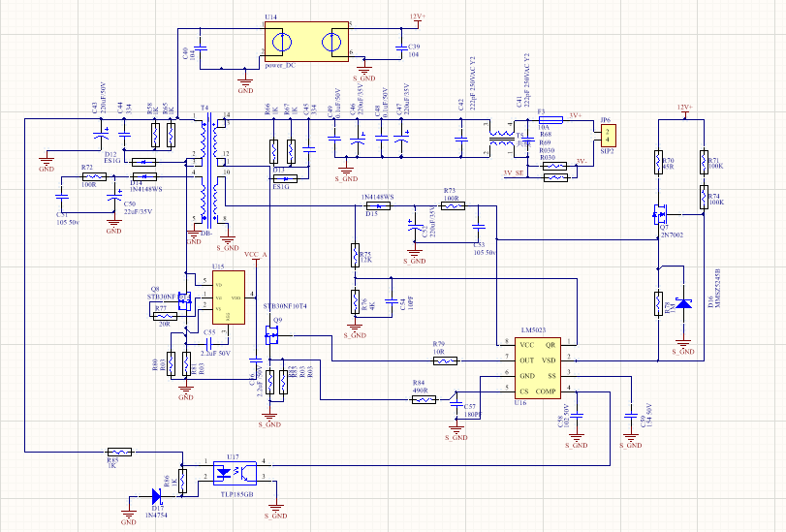
Task: Select the 'TLP185GB' label text
Action: 237,494
